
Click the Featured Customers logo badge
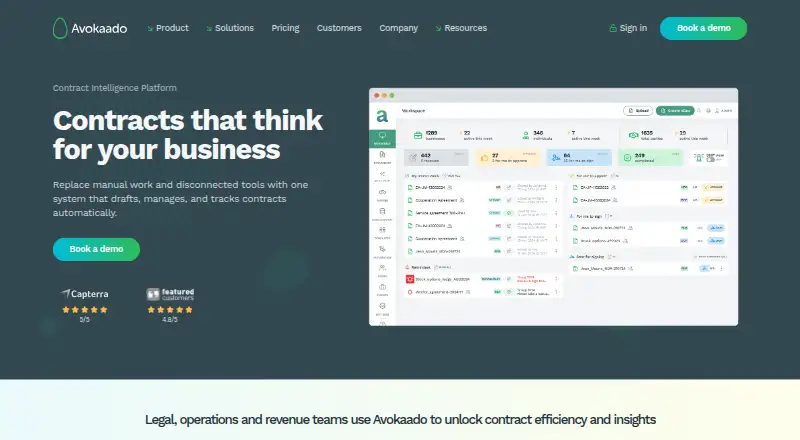click(x=170, y=294)
